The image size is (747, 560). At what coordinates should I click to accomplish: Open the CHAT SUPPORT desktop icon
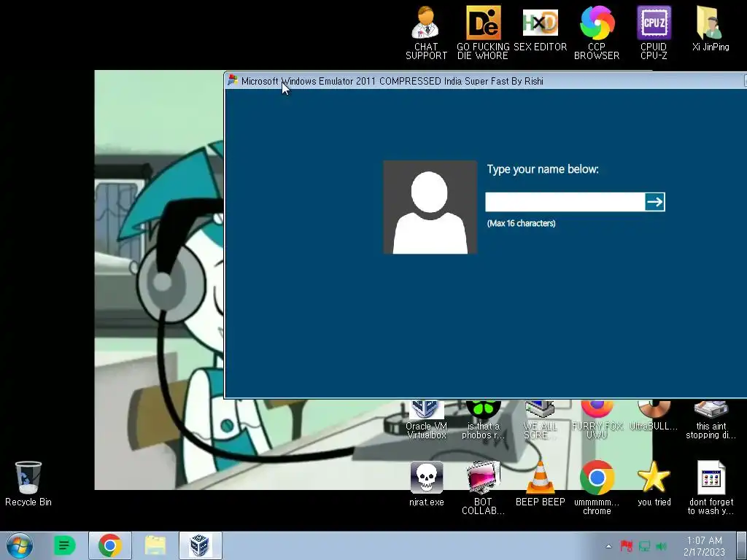coord(426,32)
